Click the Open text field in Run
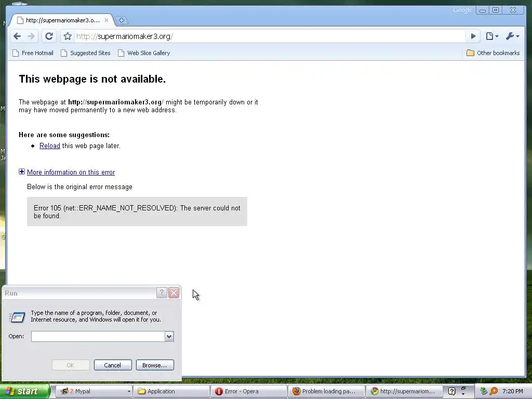Image resolution: width=532 pixels, height=399 pixels. pos(98,336)
